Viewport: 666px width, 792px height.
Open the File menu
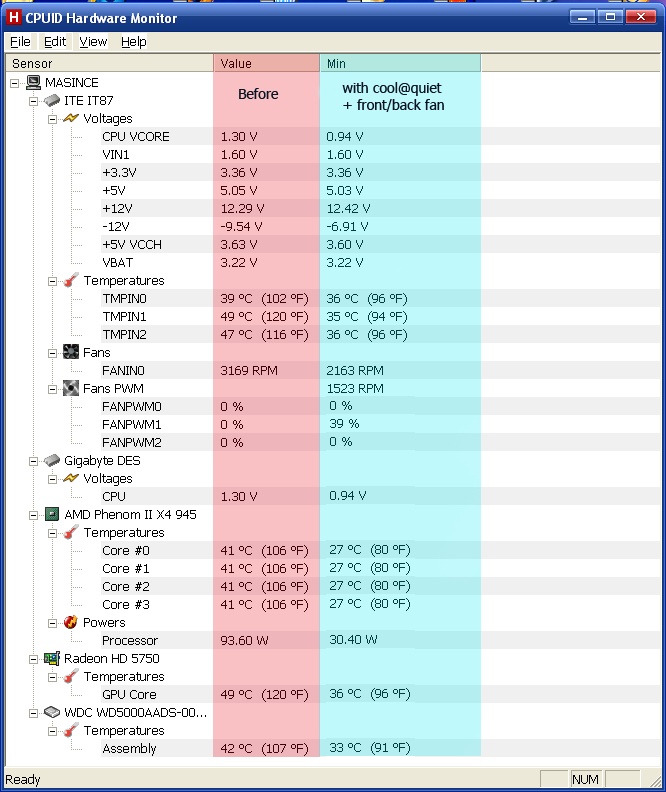20,42
